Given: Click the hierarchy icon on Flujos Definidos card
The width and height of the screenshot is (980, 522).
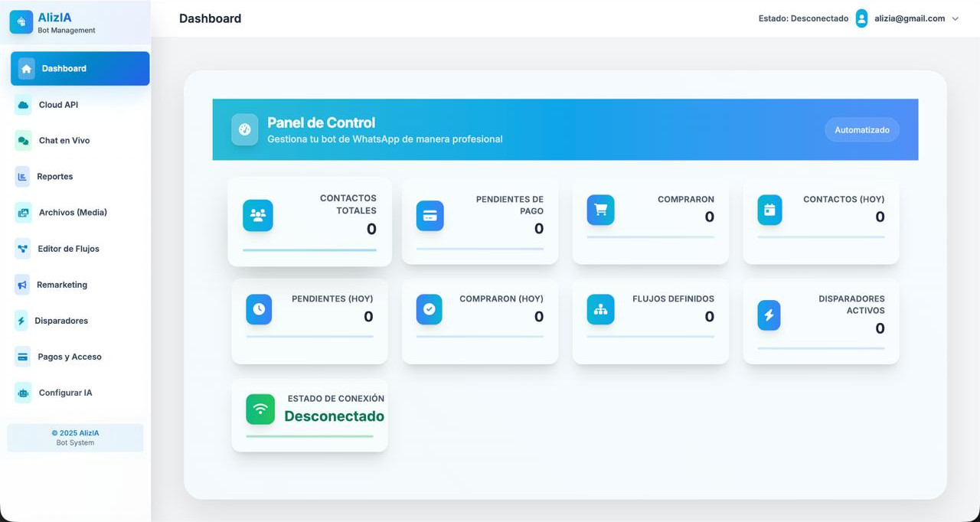Looking at the screenshot, I should click(x=600, y=309).
